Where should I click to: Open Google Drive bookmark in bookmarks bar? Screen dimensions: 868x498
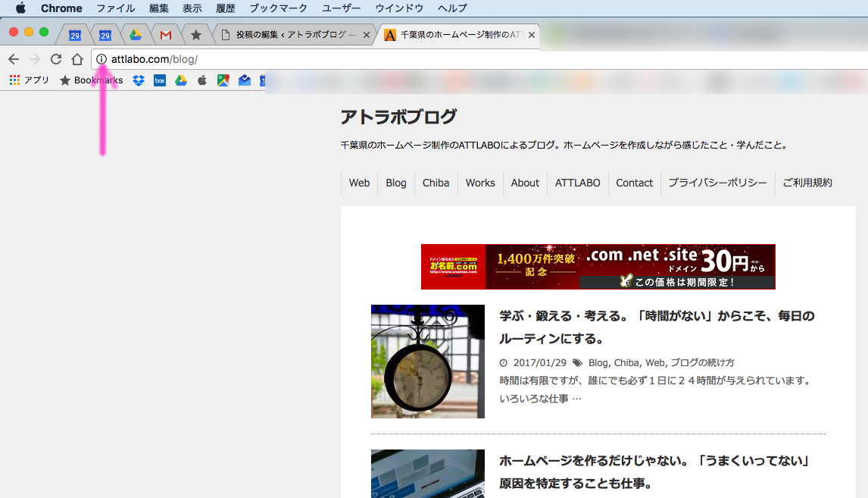coord(181,80)
